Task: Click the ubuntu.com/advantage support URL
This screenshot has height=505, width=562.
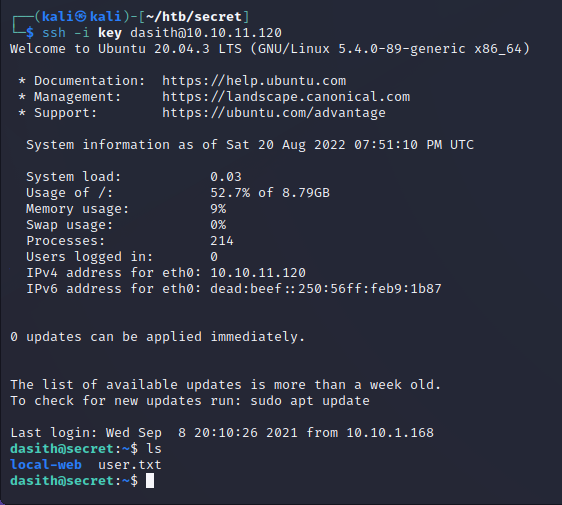Action: [274, 113]
